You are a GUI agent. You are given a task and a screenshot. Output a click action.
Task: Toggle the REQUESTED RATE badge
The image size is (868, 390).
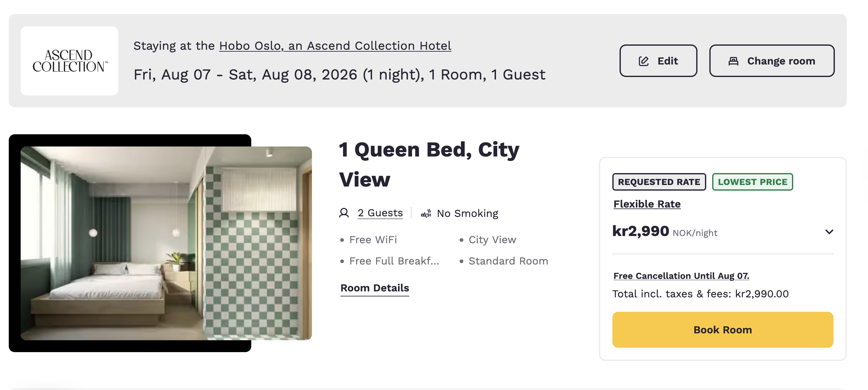click(x=659, y=182)
